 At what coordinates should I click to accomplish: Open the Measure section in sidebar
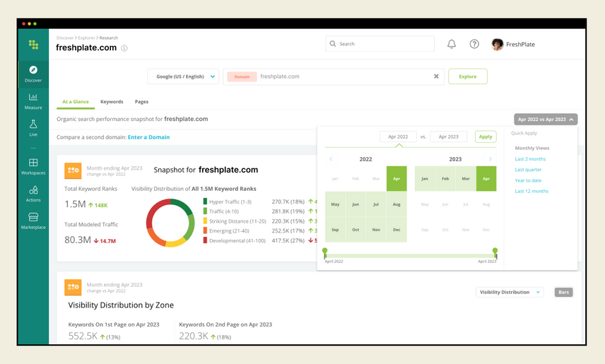pos(33,101)
